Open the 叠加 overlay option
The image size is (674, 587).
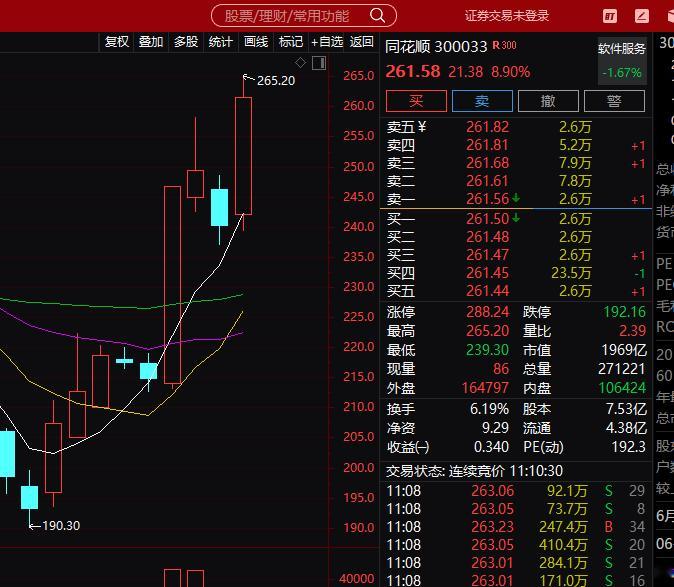tap(151, 42)
